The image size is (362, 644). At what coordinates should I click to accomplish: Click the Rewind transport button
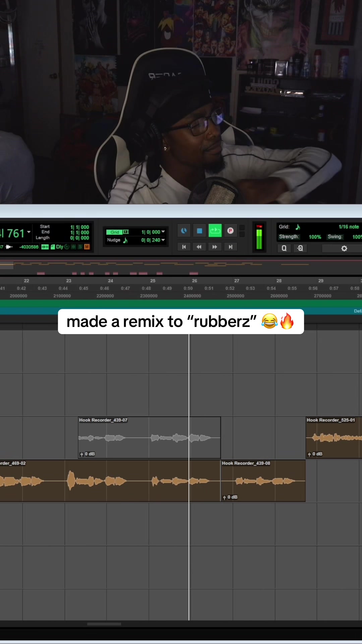pyautogui.click(x=199, y=247)
